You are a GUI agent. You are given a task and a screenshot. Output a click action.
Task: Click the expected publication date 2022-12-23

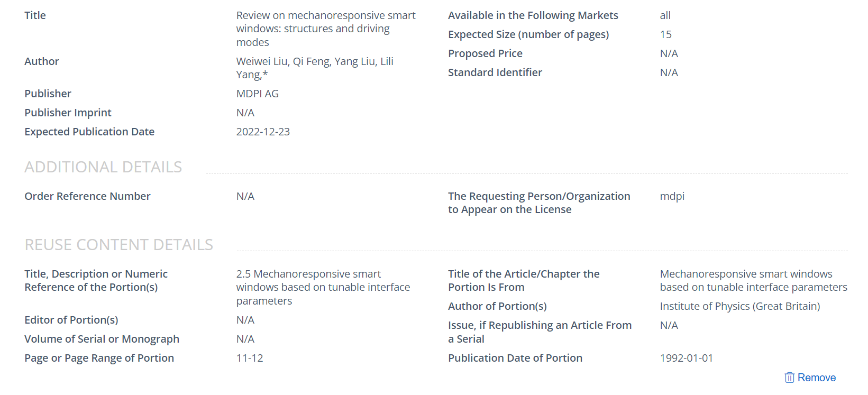[x=263, y=132]
